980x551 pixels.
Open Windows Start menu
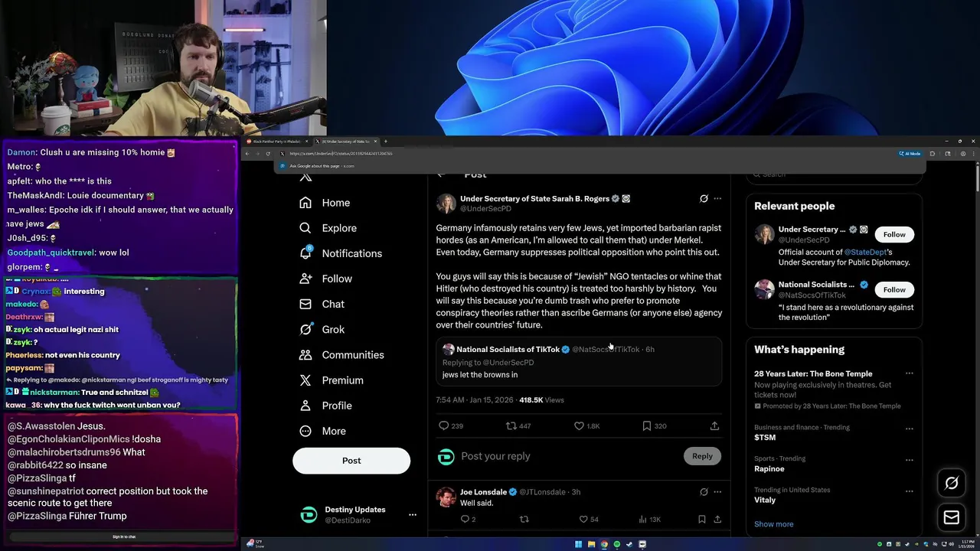pos(578,544)
